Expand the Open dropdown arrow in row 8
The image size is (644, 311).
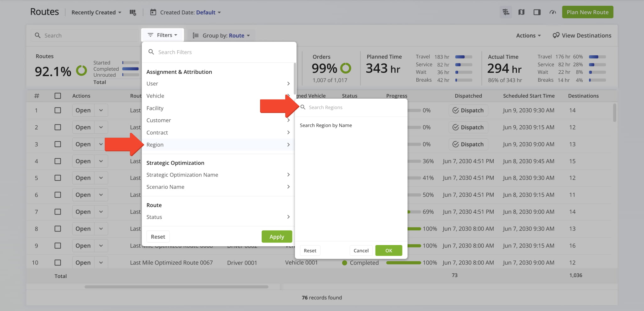[101, 229]
